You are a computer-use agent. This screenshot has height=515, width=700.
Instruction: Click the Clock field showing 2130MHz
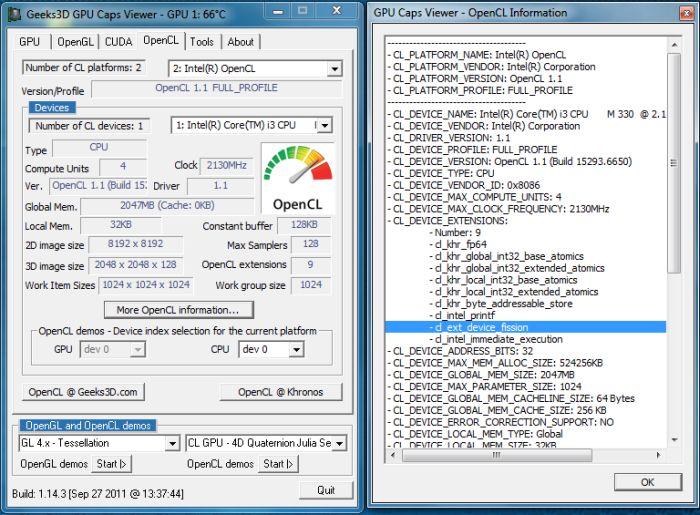click(x=226, y=166)
